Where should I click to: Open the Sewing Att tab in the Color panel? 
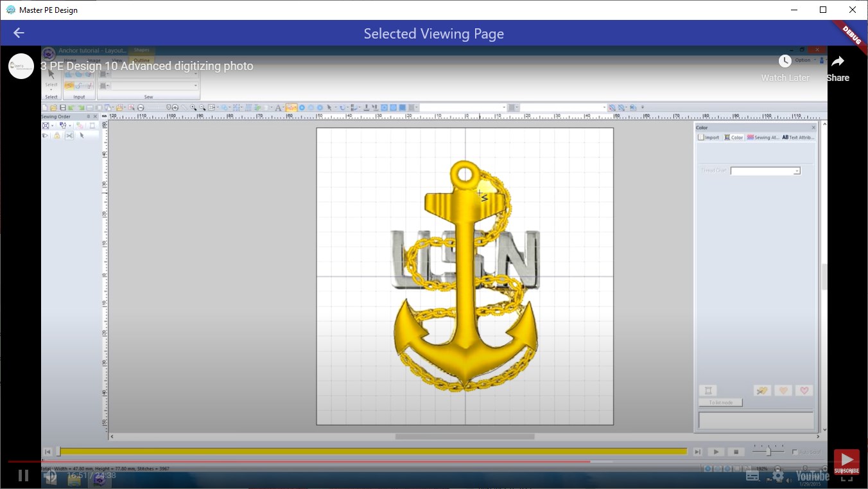click(763, 138)
